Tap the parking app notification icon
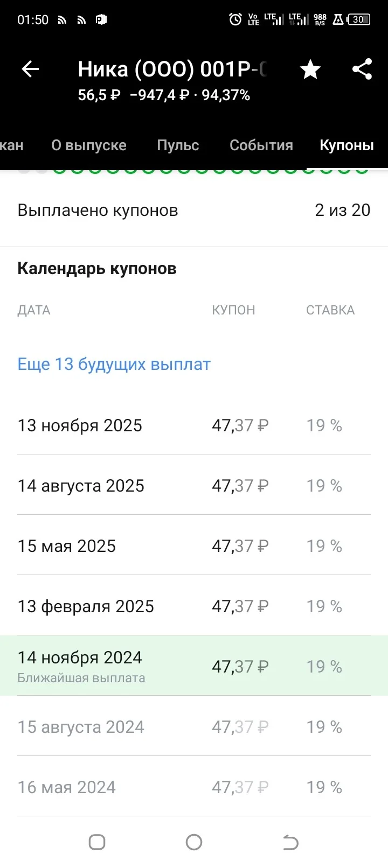This screenshot has height=868, width=388. (101, 20)
